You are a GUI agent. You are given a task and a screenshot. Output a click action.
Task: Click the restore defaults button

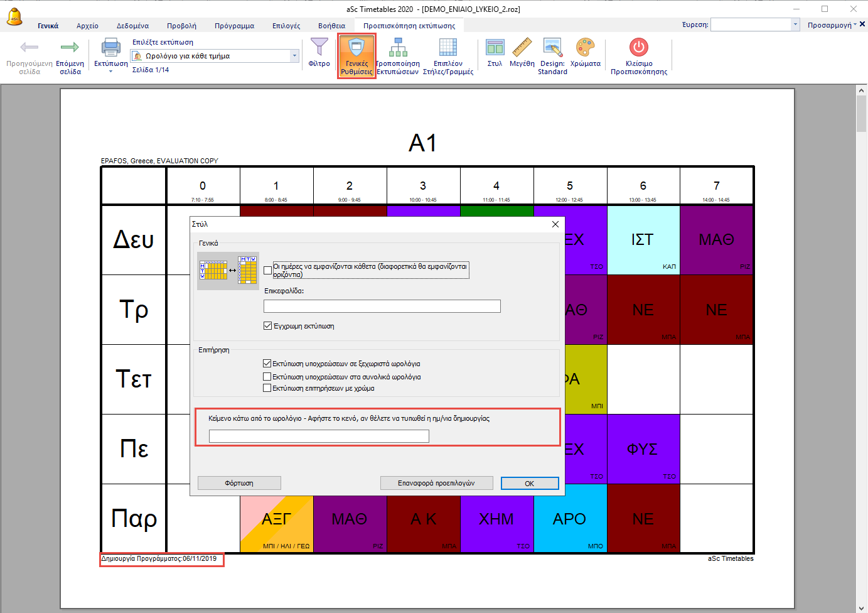(x=436, y=483)
